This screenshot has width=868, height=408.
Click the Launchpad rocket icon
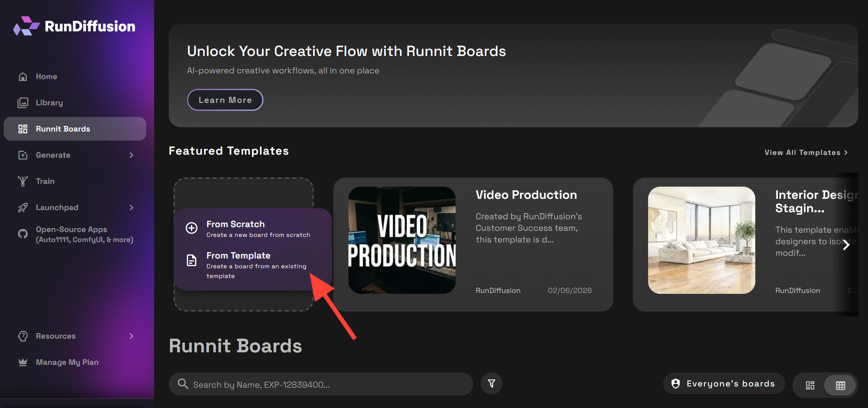(23, 207)
